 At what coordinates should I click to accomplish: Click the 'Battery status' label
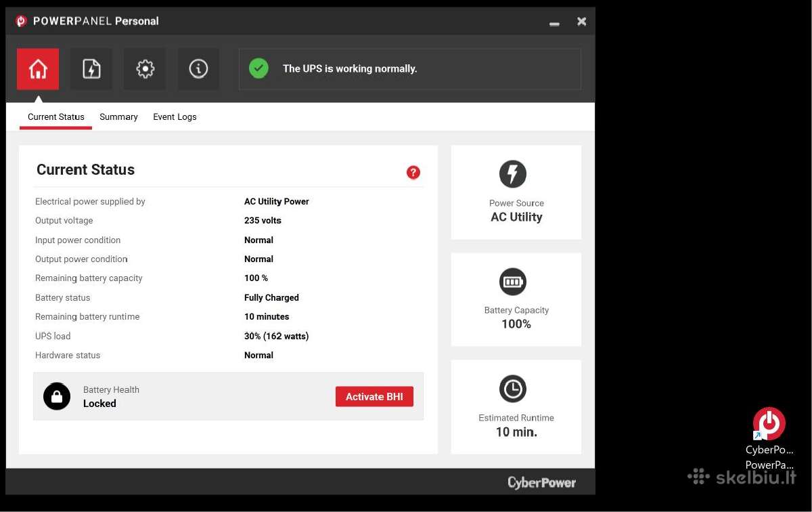pyautogui.click(x=62, y=298)
